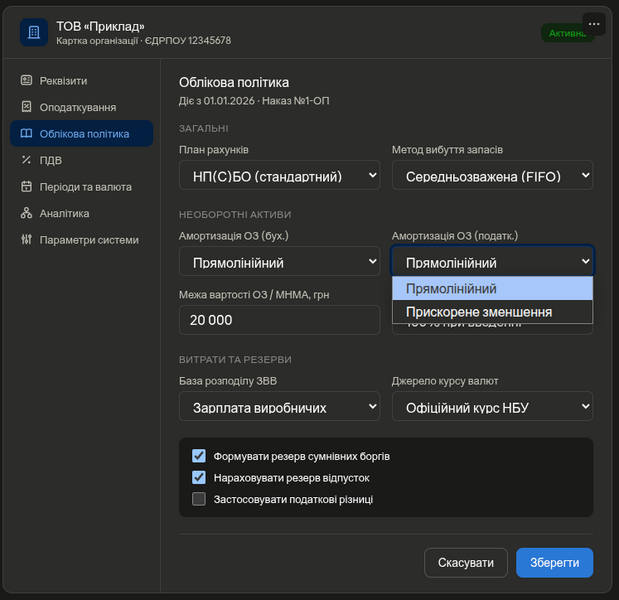Switch to the ПДВ section
The image size is (619, 600).
[x=82, y=160]
